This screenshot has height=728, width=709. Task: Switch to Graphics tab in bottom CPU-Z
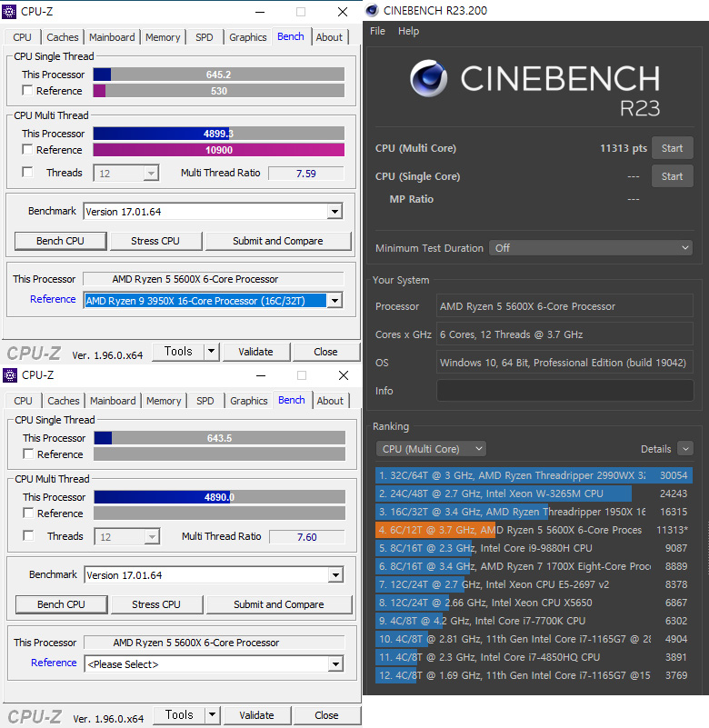pyautogui.click(x=249, y=401)
